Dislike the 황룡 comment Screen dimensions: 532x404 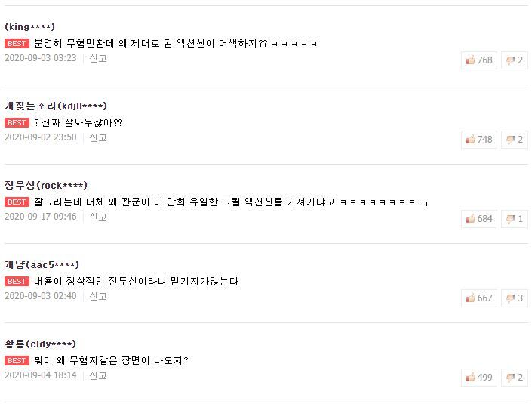click(x=515, y=378)
